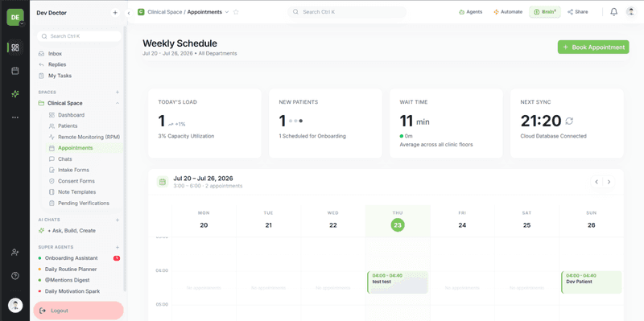Open the dashboard grid icon in left rail
Screen dimensions: 644x321
15,47
